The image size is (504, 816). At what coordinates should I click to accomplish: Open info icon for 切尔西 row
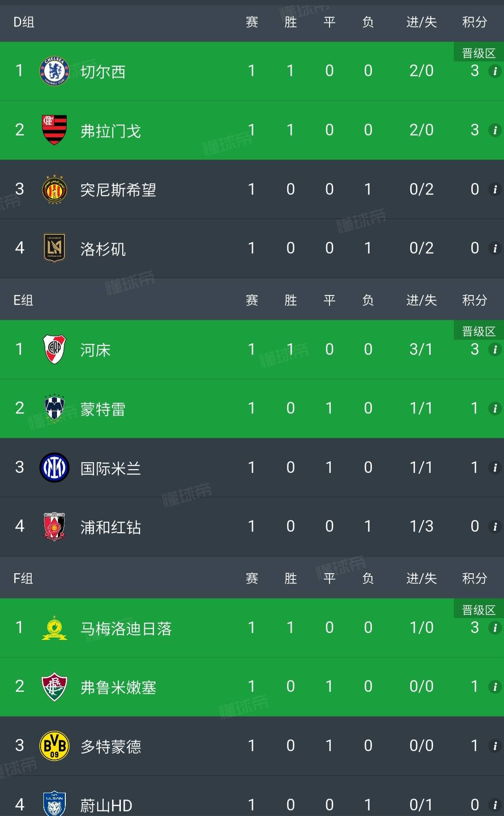(495, 71)
